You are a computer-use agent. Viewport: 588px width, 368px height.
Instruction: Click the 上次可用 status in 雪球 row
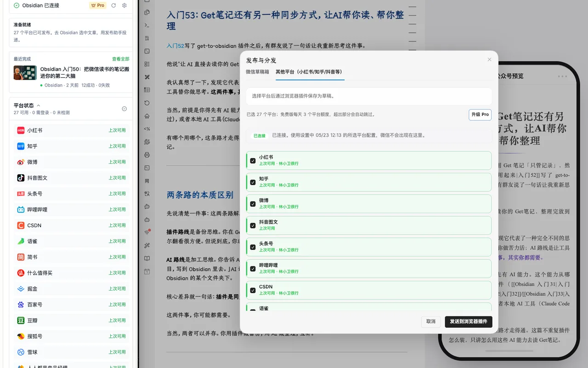(x=117, y=352)
